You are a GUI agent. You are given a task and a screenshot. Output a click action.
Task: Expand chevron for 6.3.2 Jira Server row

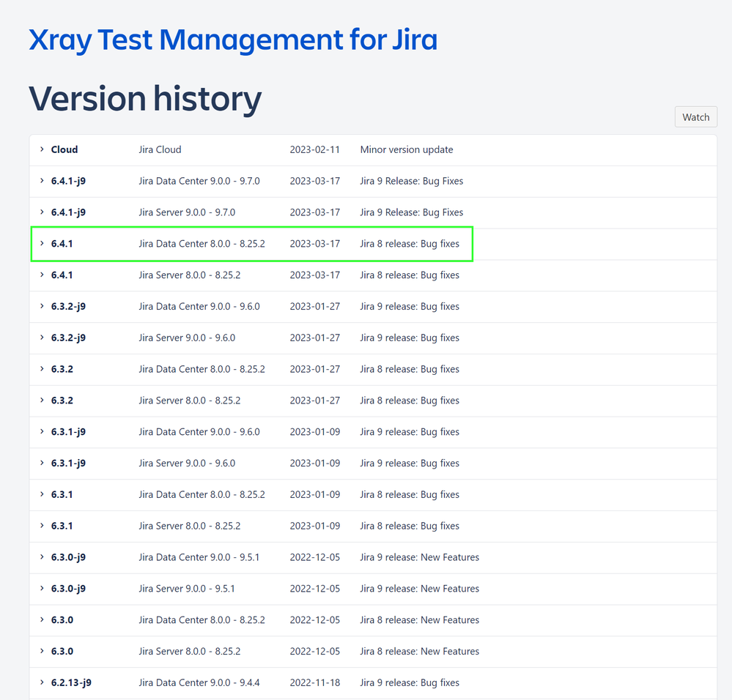tap(42, 400)
